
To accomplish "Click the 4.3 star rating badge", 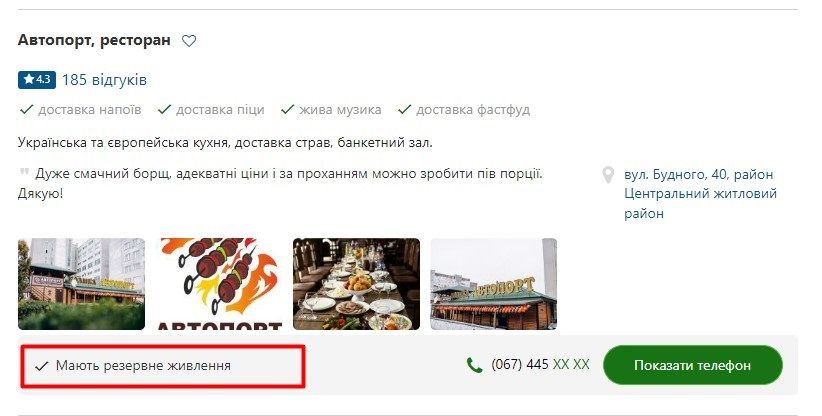I will (x=37, y=80).
